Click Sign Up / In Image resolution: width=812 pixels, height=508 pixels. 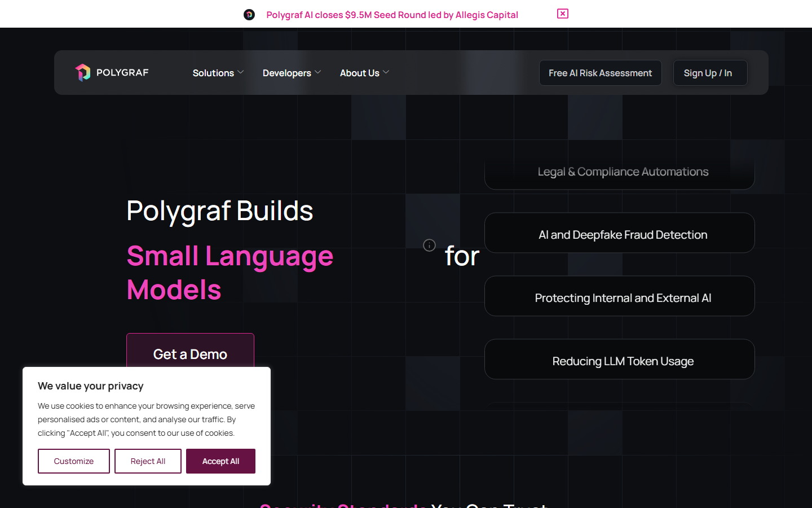(710, 72)
